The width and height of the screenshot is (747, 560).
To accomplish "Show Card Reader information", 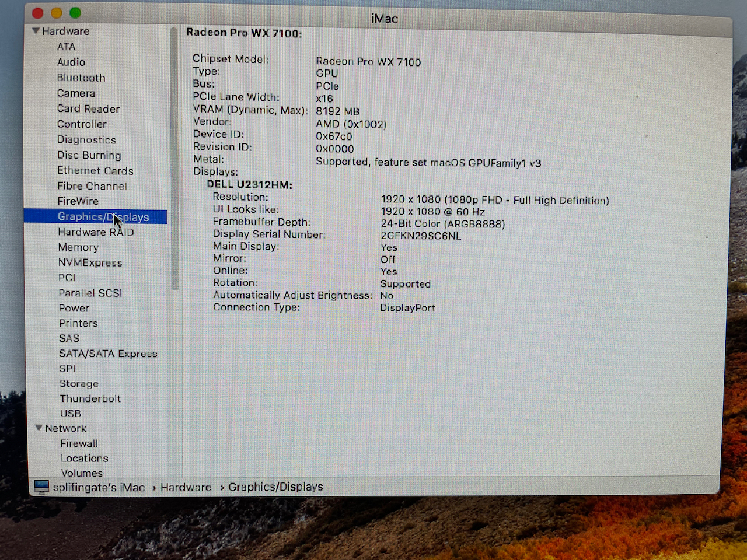I will tap(88, 108).
